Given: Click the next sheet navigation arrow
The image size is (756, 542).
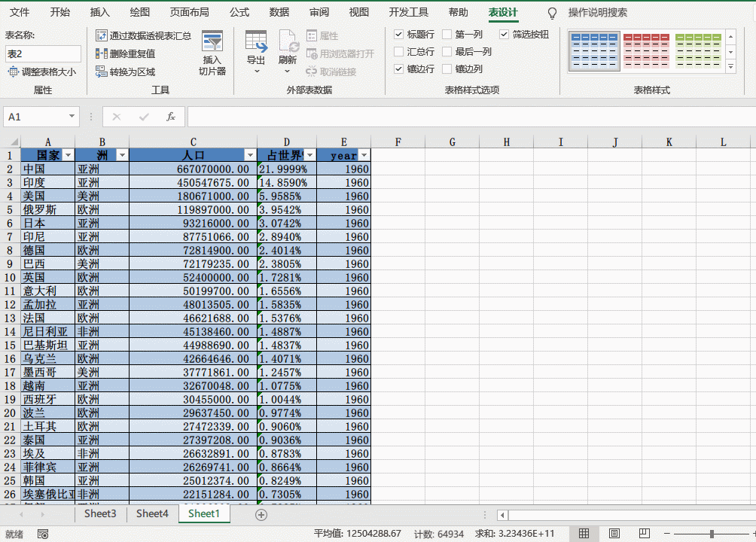Looking at the screenshot, I should [x=42, y=514].
